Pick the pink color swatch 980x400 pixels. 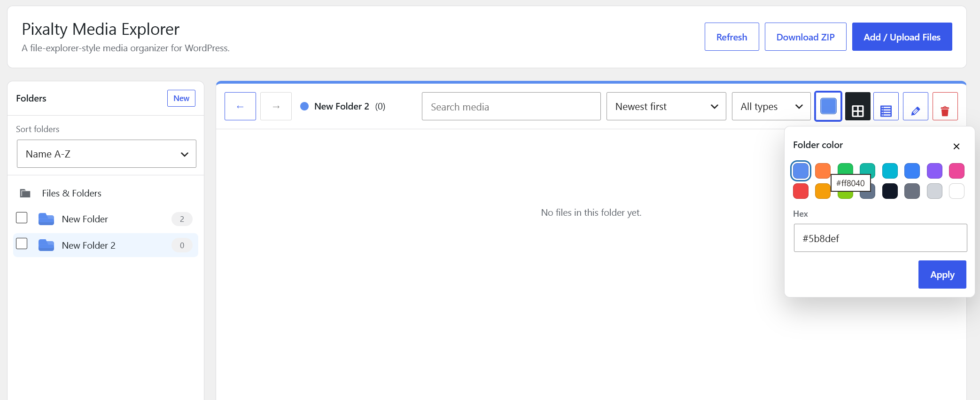pyautogui.click(x=957, y=171)
